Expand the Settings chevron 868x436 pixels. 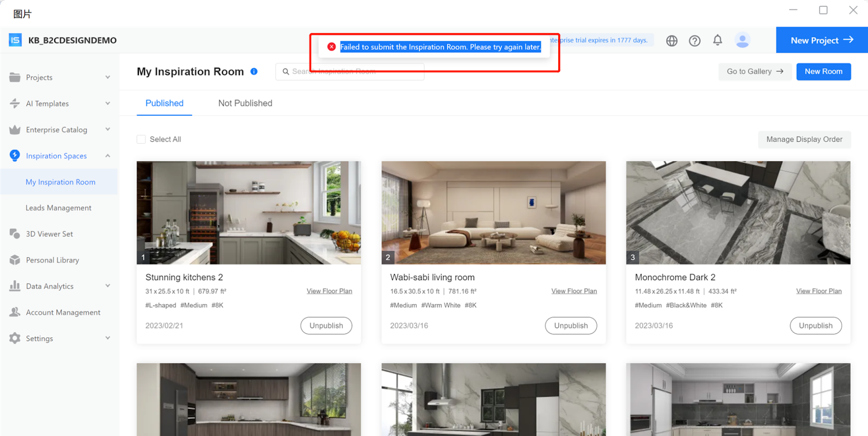tap(107, 338)
